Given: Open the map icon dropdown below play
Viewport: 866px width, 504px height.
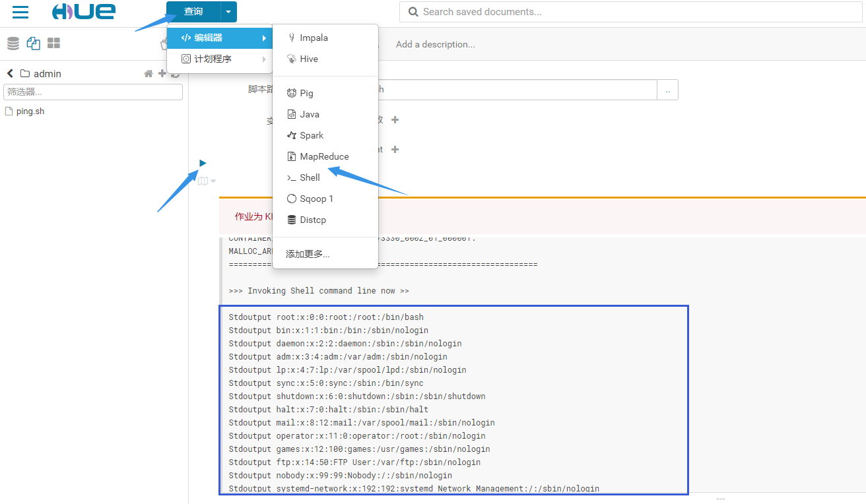Looking at the screenshot, I should (x=207, y=181).
